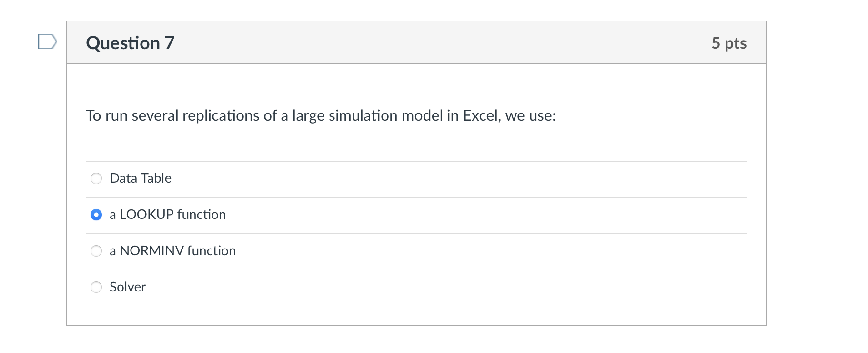Pick the Solver radio button
This screenshot has height=353, width=868.
pos(96,287)
